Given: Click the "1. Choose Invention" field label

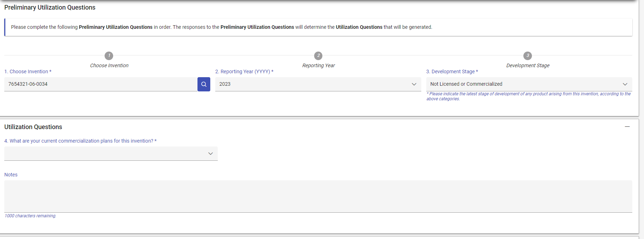Looking at the screenshot, I should (28, 71).
